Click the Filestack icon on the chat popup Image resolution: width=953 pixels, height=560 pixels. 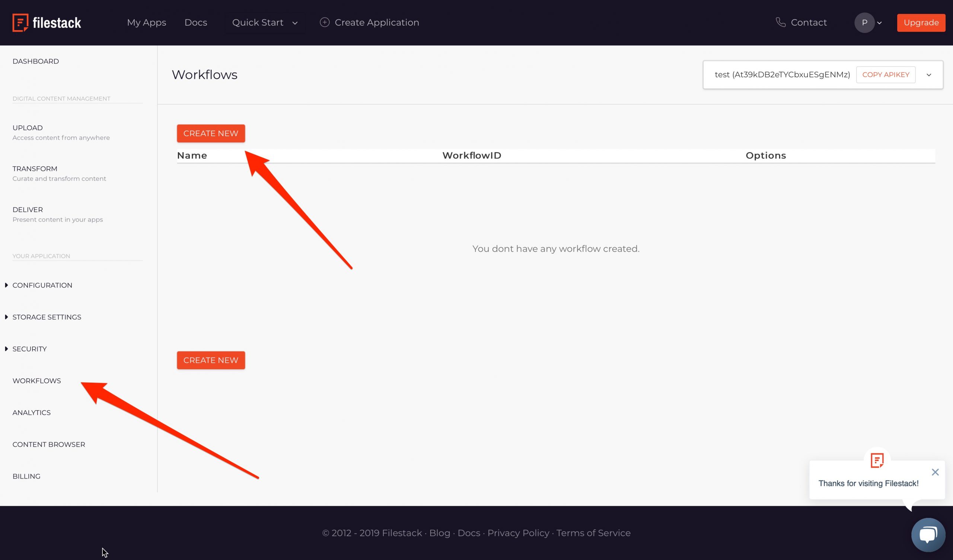pos(877,460)
